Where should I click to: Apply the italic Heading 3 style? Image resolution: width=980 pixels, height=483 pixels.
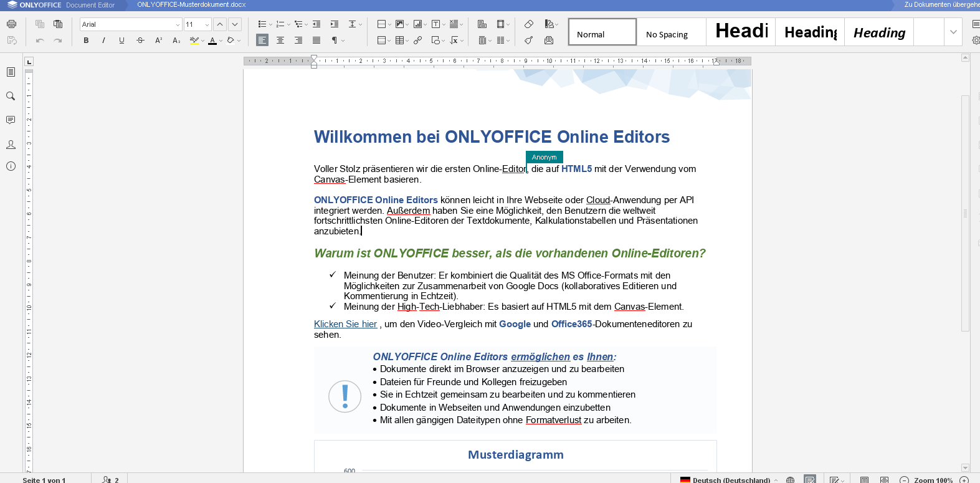pos(878,32)
